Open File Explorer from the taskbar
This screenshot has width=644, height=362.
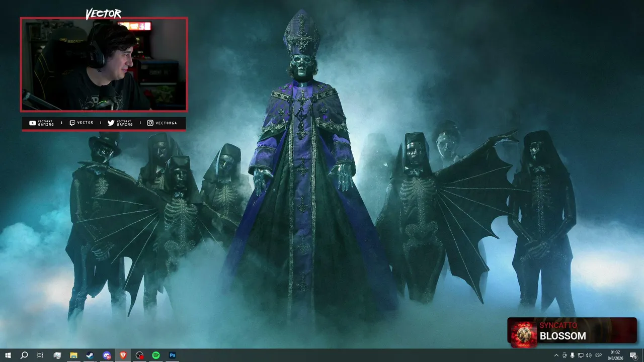point(73,355)
